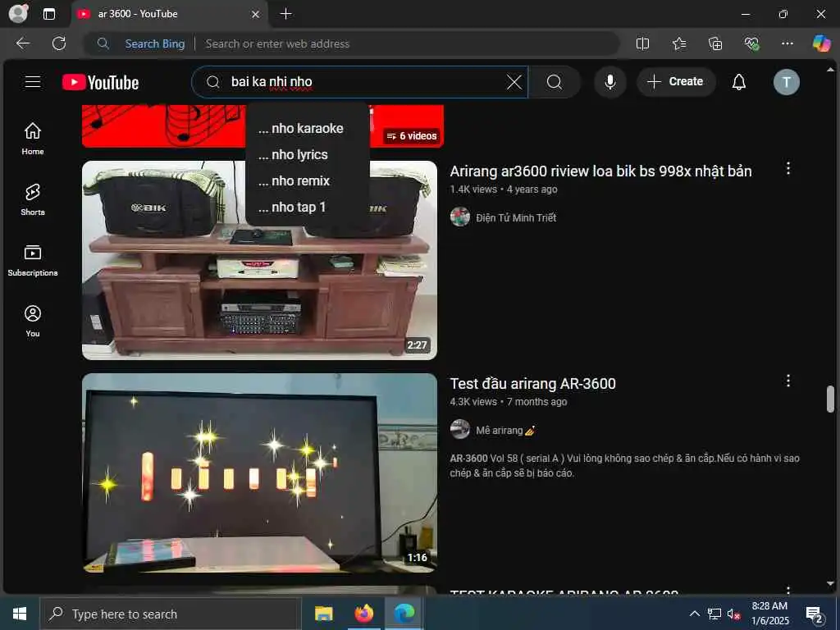
Task: Click the Windows taskbar search box
Action: click(x=171, y=614)
